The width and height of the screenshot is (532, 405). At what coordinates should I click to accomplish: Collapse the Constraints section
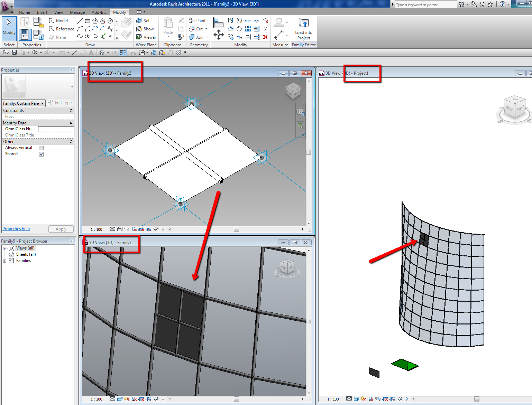(71, 111)
